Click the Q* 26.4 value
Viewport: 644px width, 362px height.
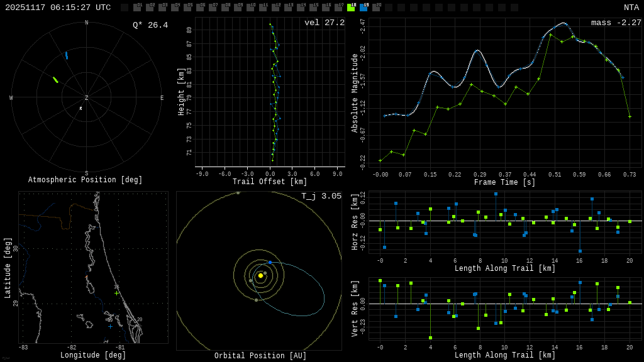150,25
